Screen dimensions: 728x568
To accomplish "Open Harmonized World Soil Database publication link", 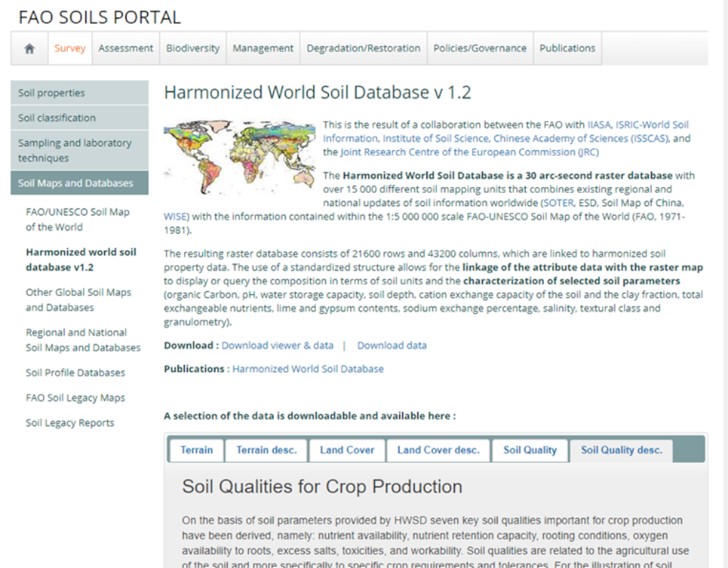I will coord(308,368).
